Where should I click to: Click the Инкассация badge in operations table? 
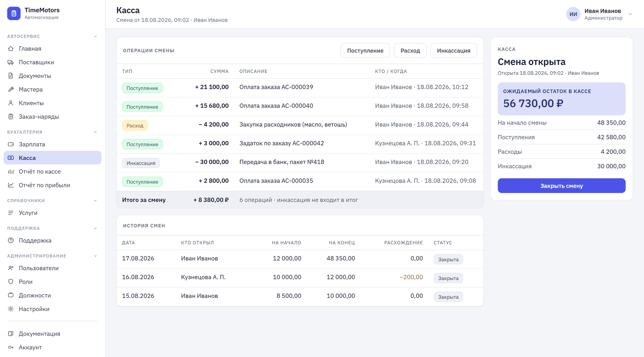pos(141,163)
